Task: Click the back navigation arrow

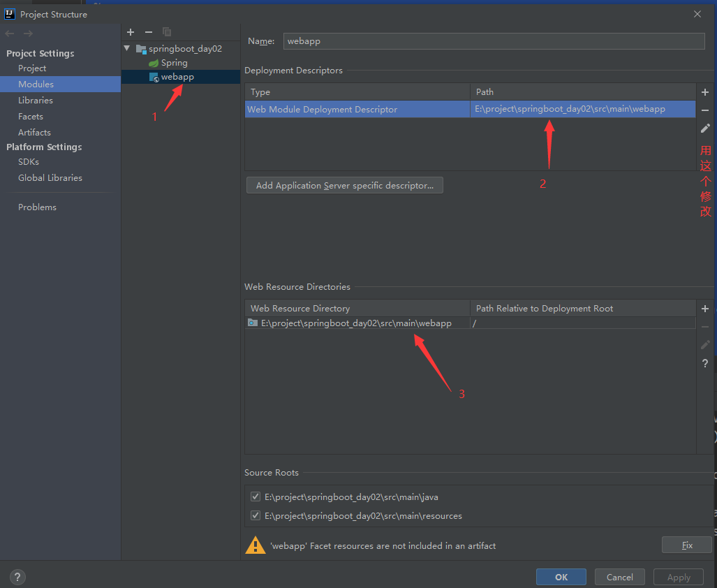Action: pos(10,34)
